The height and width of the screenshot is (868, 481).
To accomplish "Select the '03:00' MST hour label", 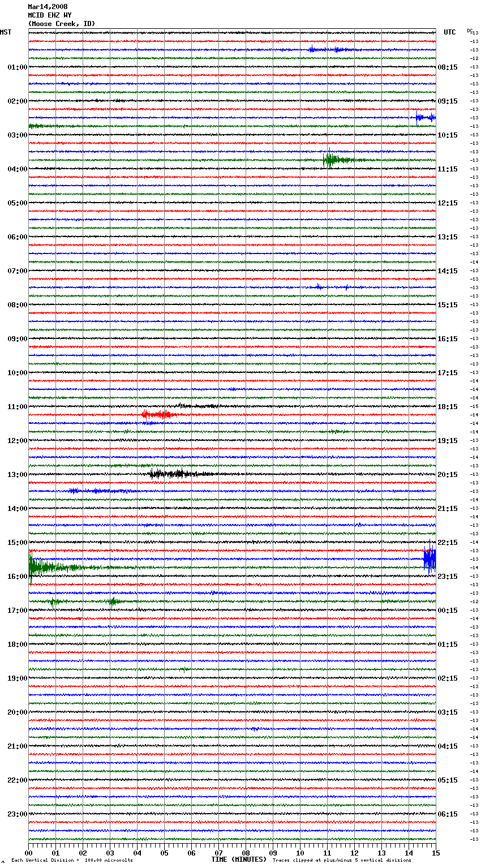I will coord(18,135).
